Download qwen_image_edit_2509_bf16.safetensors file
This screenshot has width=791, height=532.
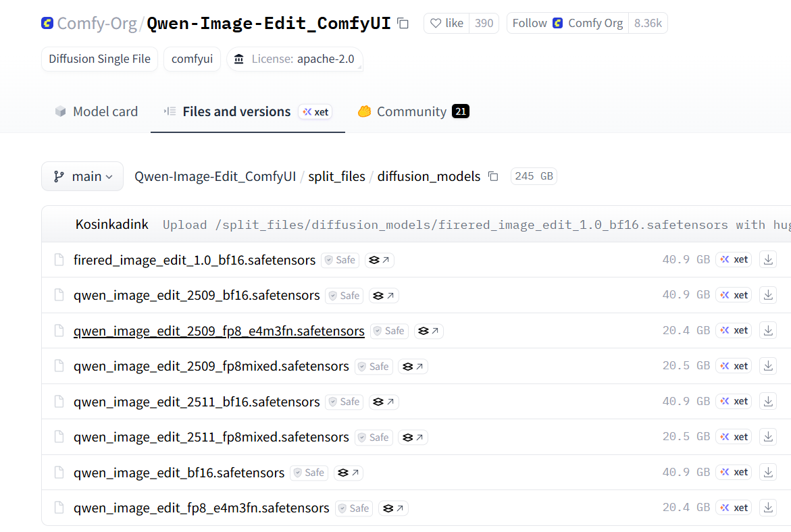coord(768,295)
